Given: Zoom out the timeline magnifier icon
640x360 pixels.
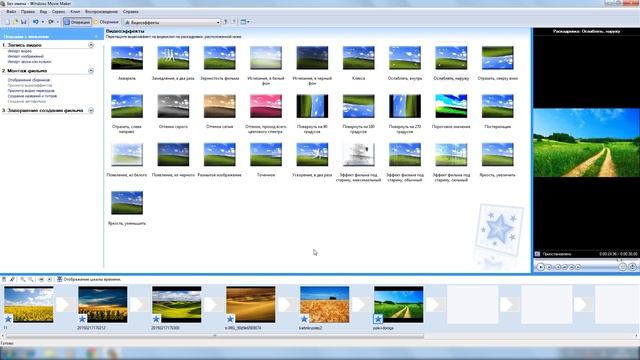Looking at the screenshot, I should [x=31, y=279].
